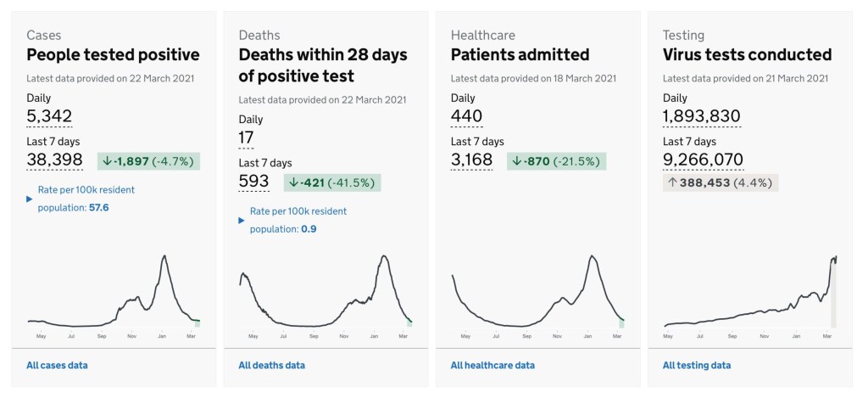Click the healthcare -870 change badge
Image resolution: width=868 pixels, height=398 pixels.
pyautogui.click(x=558, y=160)
